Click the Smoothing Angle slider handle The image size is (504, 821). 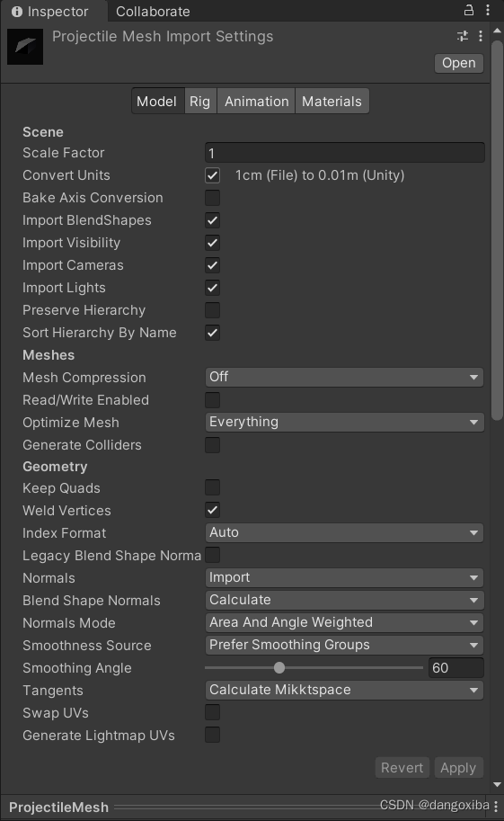[x=279, y=667]
